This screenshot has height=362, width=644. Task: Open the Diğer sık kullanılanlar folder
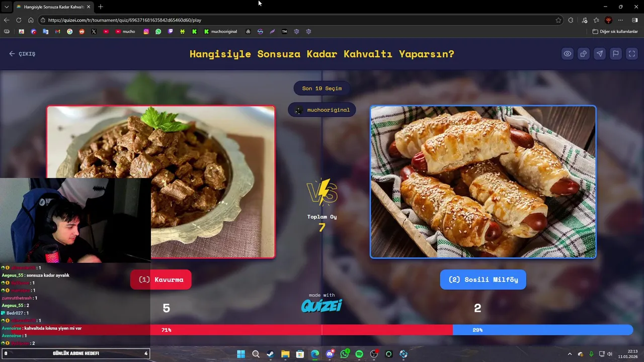615,31
